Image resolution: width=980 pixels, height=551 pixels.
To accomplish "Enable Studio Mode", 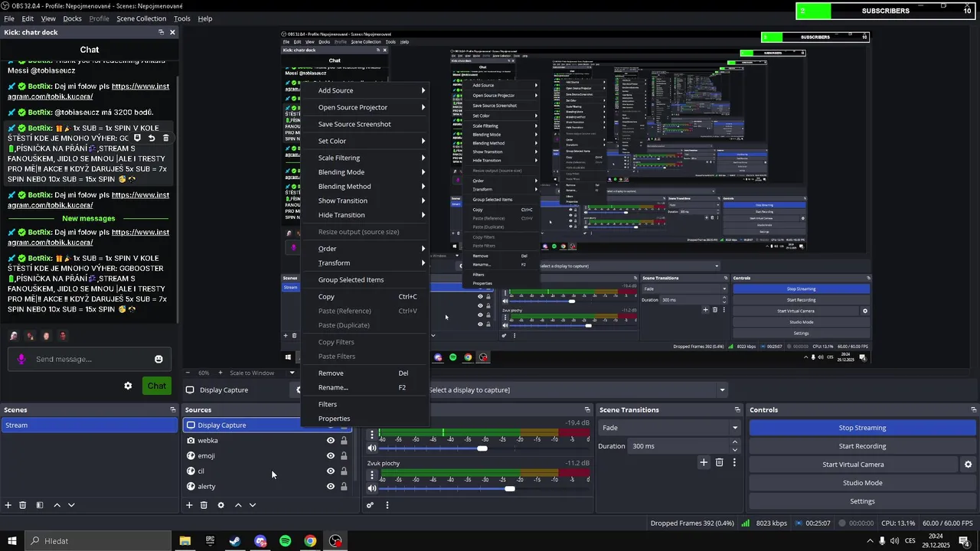I will [x=862, y=483].
